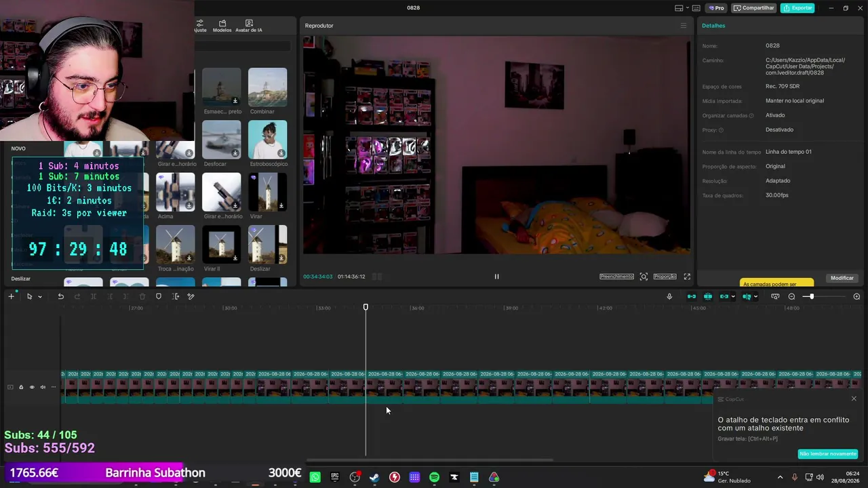Viewport: 868px width, 488px height.
Task: Select the Acima transition thumbnail
Action: (x=175, y=192)
